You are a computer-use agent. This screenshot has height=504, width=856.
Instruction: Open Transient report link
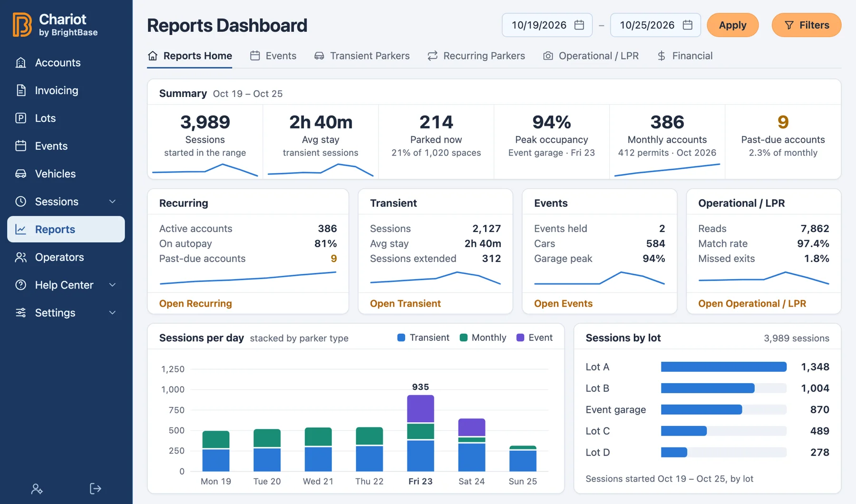click(x=405, y=303)
